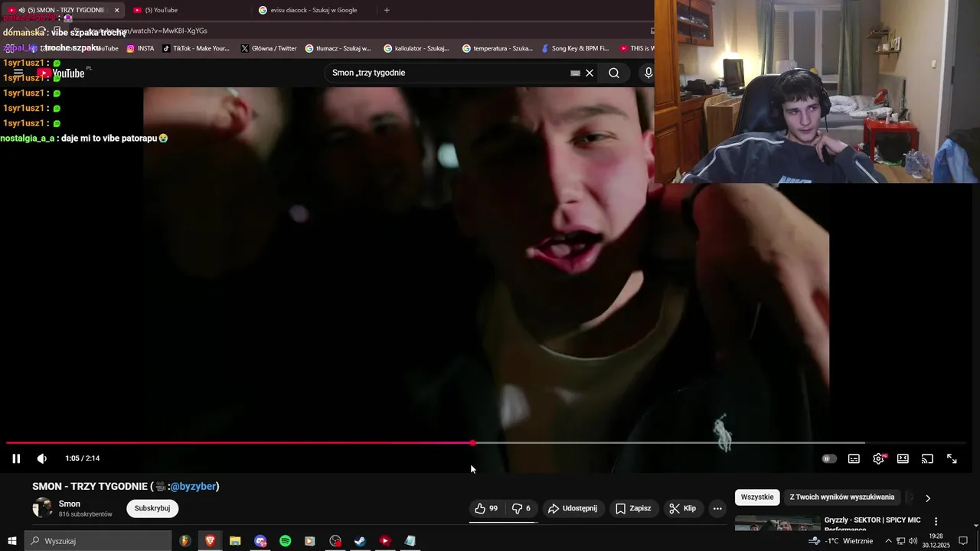Open the kalkulator bookmark
This screenshot has height=551, width=980.
tap(416, 48)
